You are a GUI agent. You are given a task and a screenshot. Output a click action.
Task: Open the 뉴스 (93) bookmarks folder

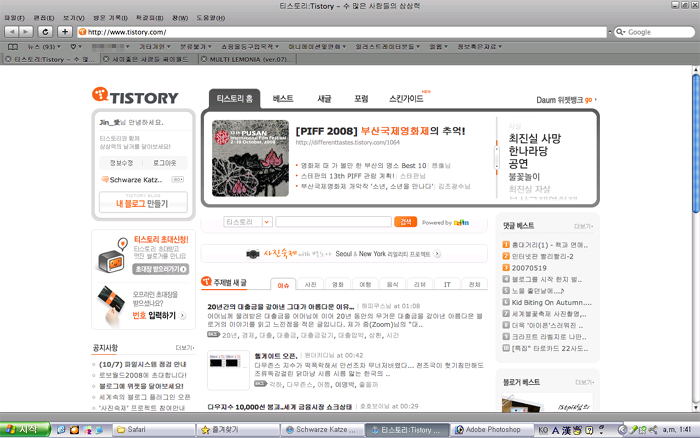point(44,47)
